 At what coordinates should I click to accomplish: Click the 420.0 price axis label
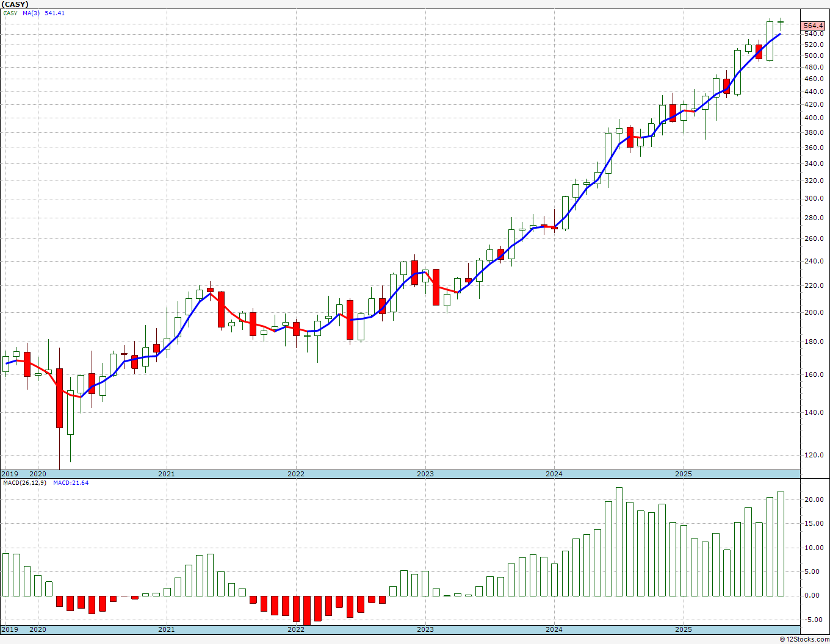coord(813,104)
